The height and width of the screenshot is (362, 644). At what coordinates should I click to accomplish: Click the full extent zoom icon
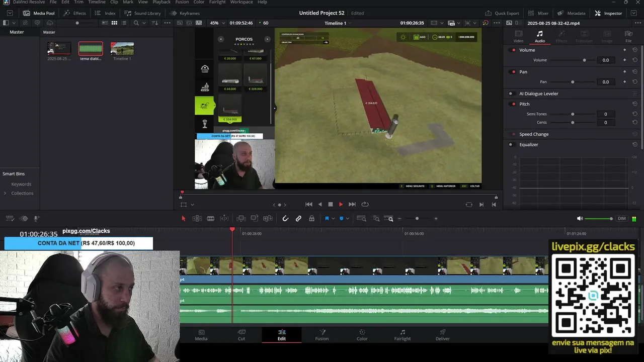361,219
